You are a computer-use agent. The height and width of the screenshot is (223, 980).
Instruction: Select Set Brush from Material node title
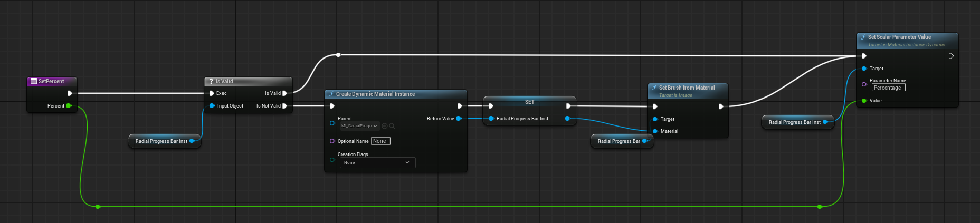point(687,88)
